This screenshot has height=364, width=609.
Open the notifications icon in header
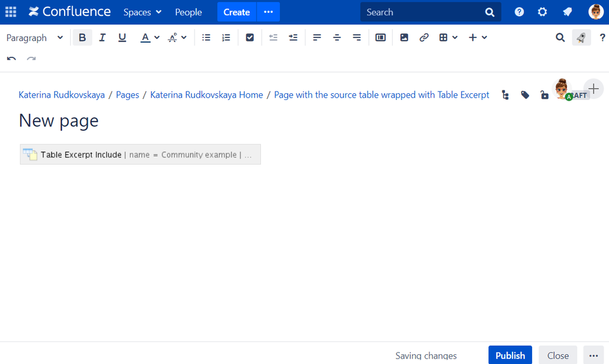tap(568, 12)
